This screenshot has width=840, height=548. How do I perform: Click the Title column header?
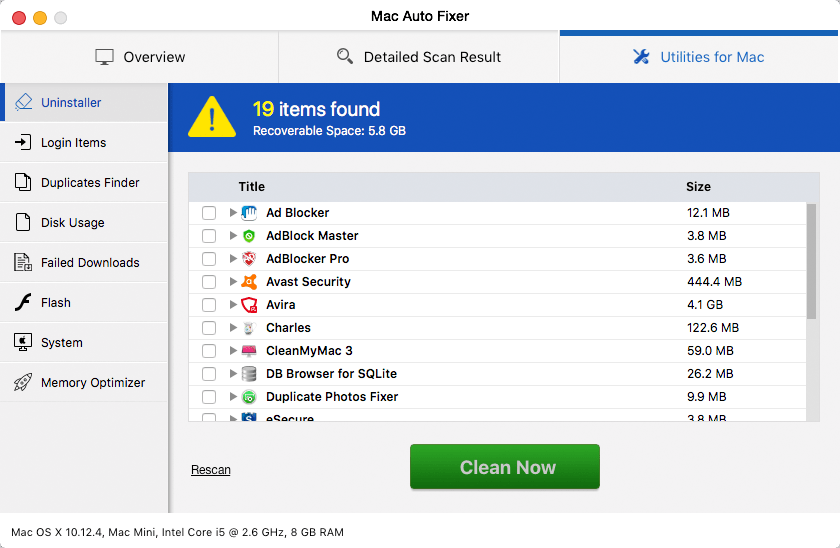[252, 186]
